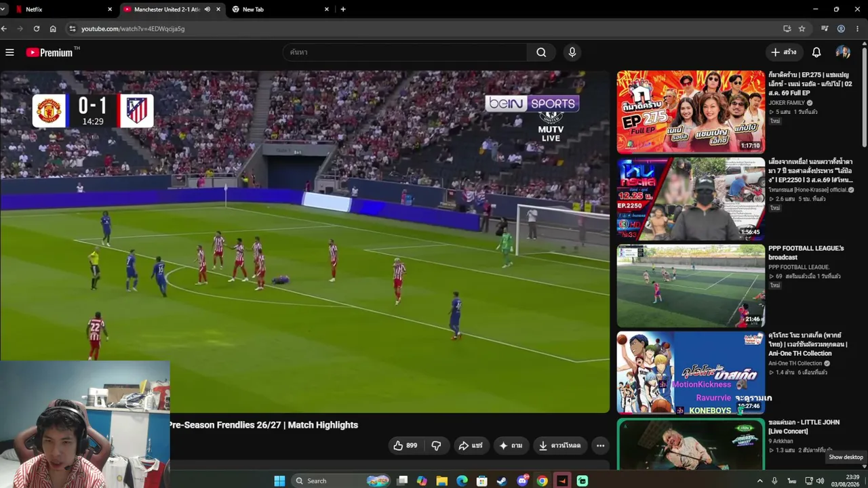Bookmark this page with the star icon
Image resolution: width=868 pixels, height=488 pixels.
(802, 28)
